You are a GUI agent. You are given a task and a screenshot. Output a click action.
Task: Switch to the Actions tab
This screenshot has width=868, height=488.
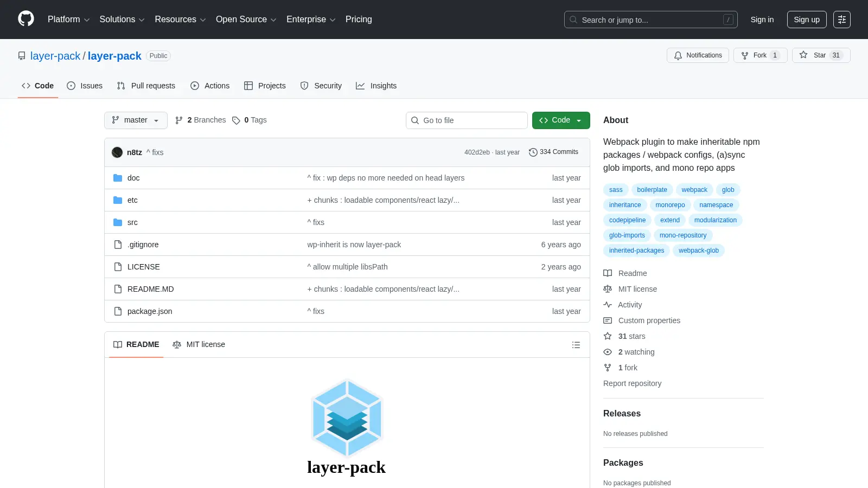pos(210,86)
